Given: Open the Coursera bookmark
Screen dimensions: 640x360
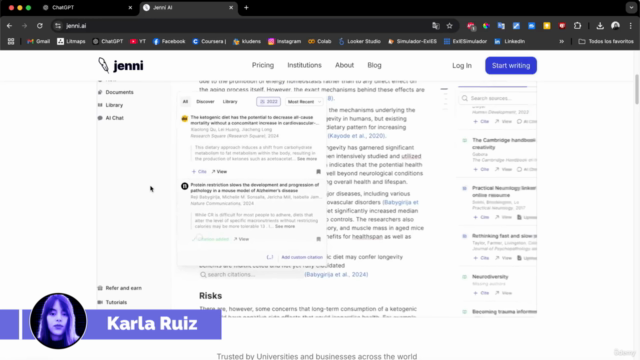Looking at the screenshot, I should (209, 41).
